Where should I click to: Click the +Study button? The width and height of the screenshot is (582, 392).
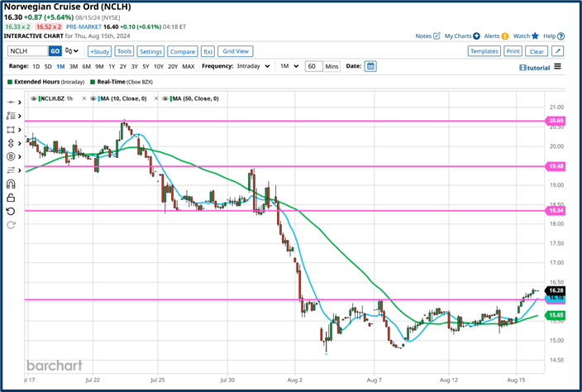click(x=99, y=51)
